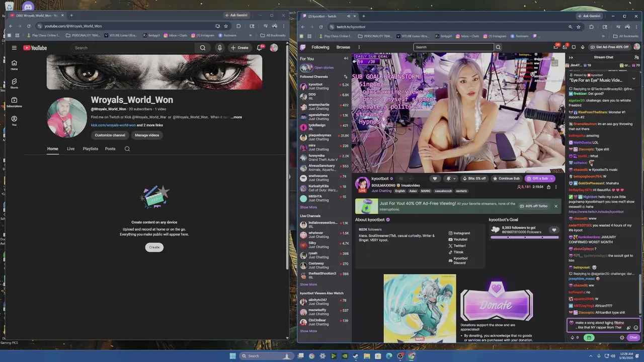Show more Live Channels
644x362 pixels.
coord(308,285)
